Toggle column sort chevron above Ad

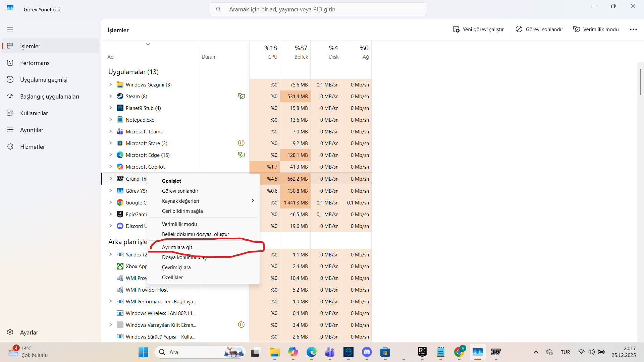(148, 44)
